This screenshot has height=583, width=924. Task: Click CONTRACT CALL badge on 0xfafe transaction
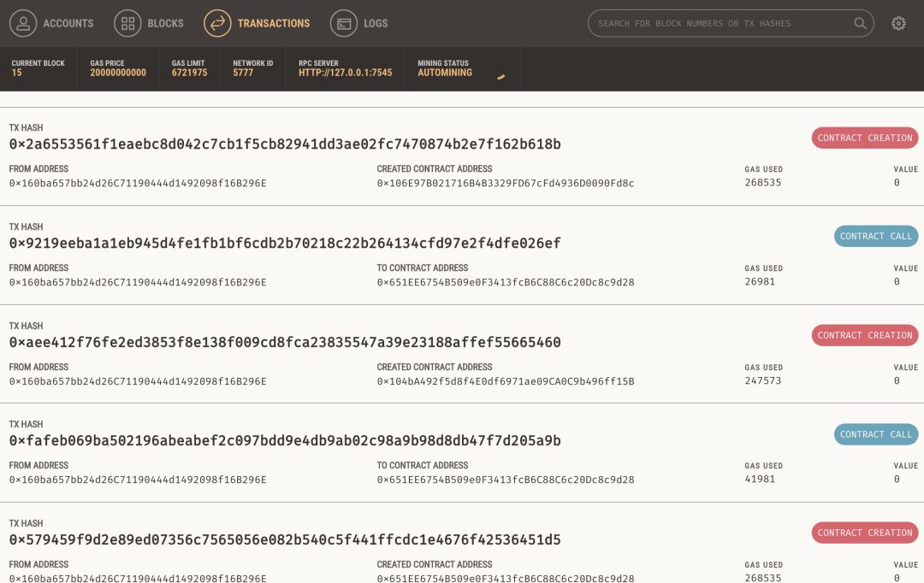pyautogui.click(x=876, y=434)
